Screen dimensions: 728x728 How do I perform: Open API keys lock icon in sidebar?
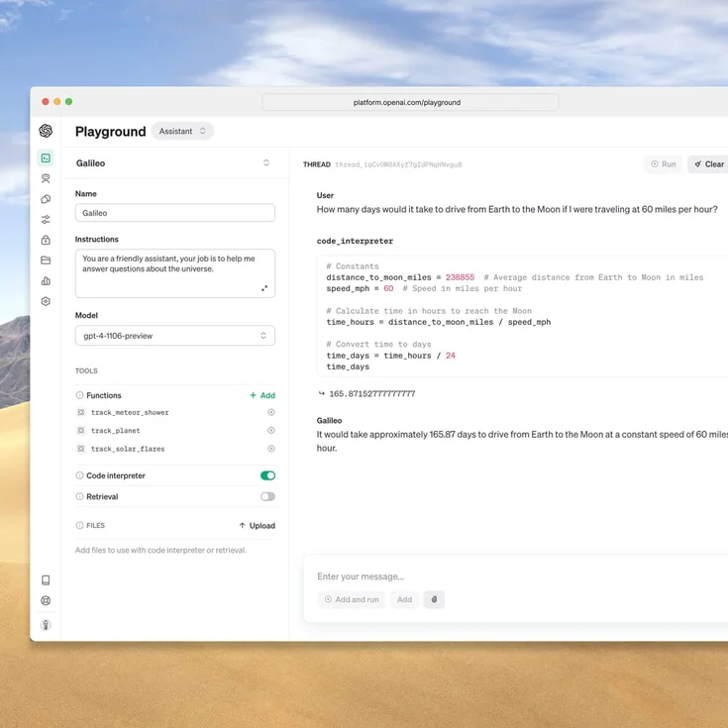(46, 241)
